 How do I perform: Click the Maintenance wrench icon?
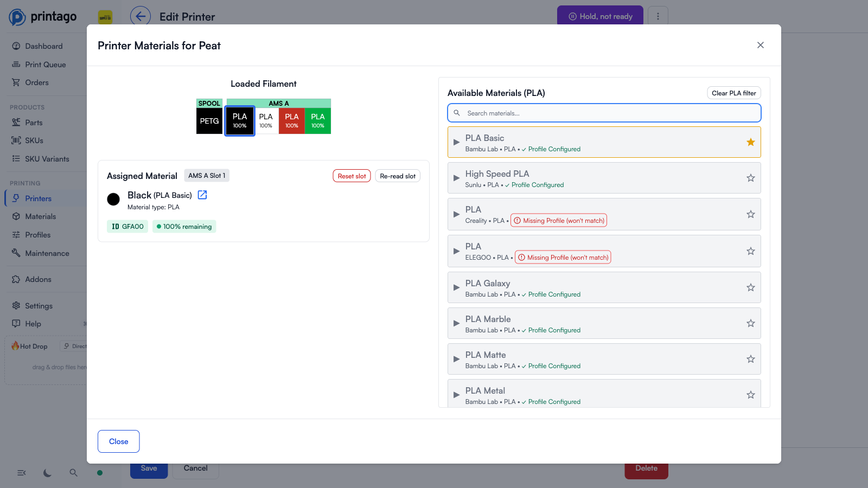(x=16, y=253)
